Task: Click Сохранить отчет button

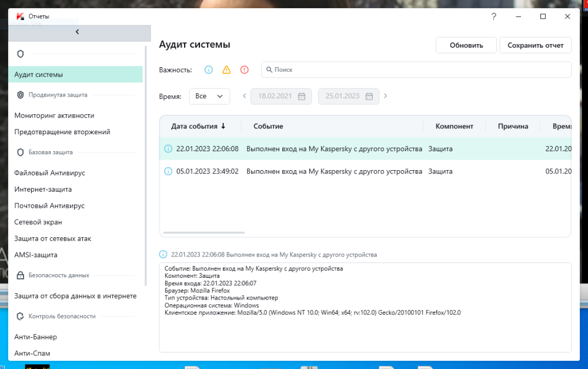Action: coord(535,45)
